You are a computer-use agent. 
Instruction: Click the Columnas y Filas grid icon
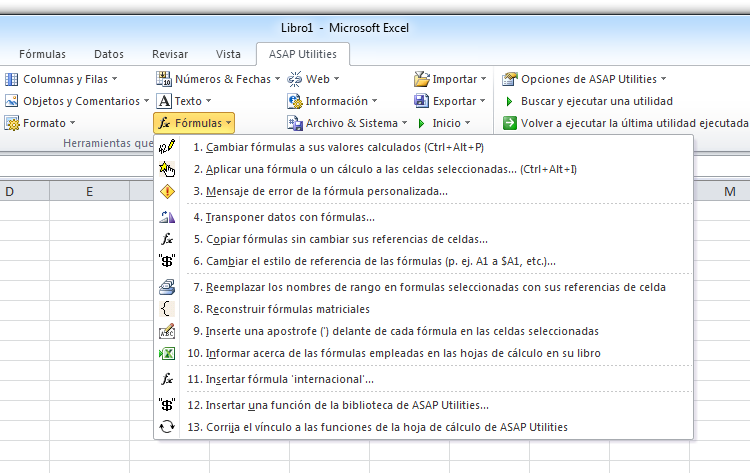[x=11, y=79]
